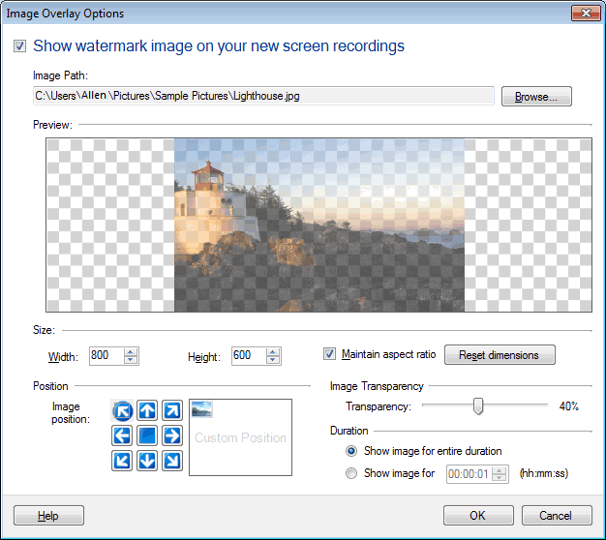Click the Transparency slider handle
The width and height of the screenshot is (606, 540).
[478, 406]
